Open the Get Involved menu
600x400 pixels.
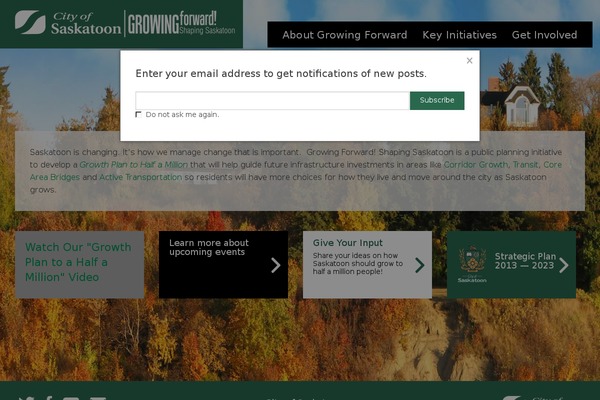tap(544, 35)
